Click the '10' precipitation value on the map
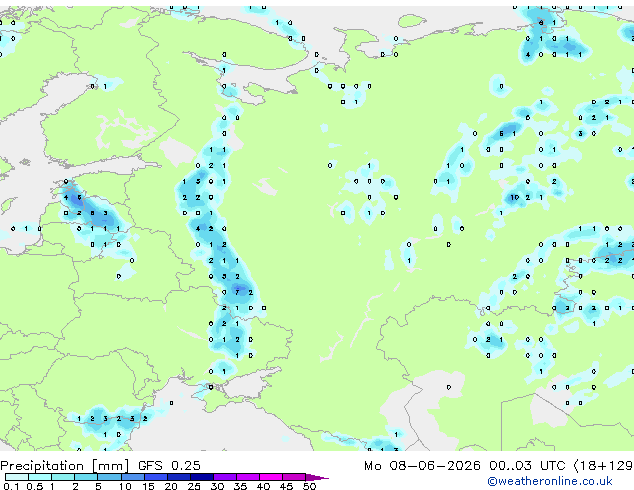 pos(514,197)
